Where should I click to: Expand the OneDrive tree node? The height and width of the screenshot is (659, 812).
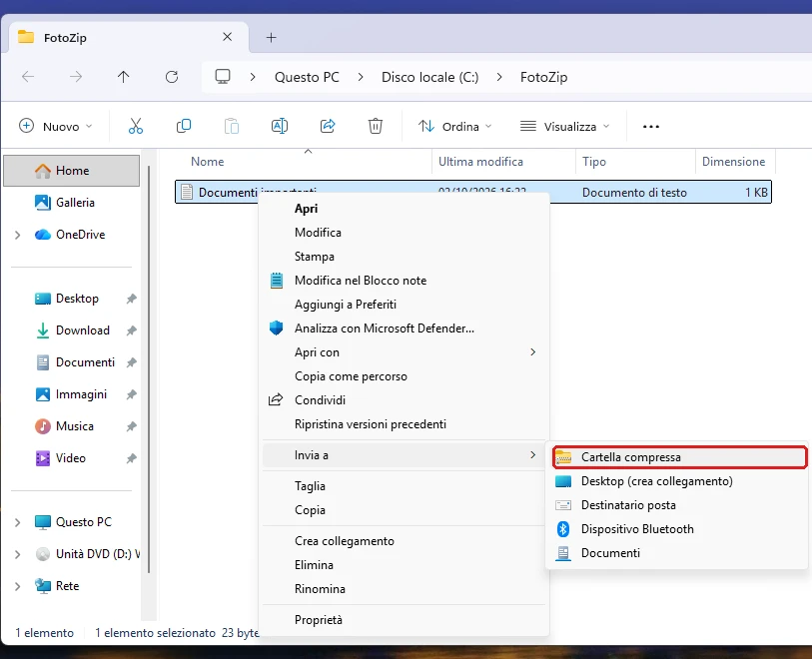click(x=18, y=235)
